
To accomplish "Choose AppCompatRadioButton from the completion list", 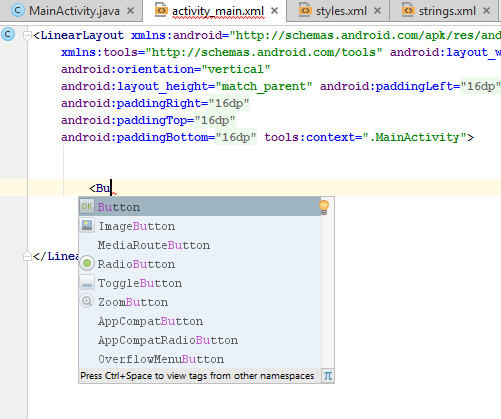I will [x=200, y=340].
